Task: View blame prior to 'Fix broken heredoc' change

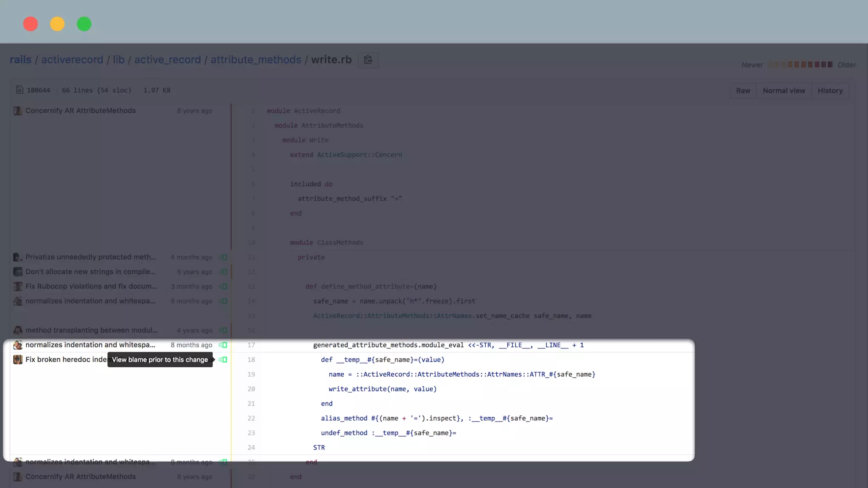Action: [x=223, y=360]
